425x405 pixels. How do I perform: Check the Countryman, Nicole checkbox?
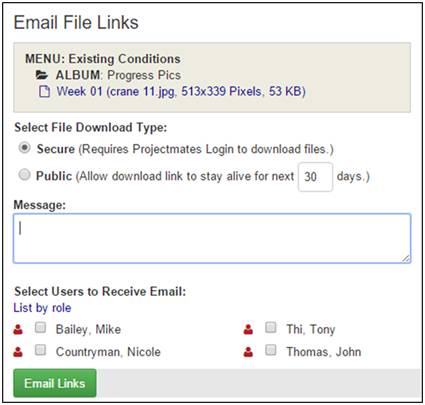(40, 350)
